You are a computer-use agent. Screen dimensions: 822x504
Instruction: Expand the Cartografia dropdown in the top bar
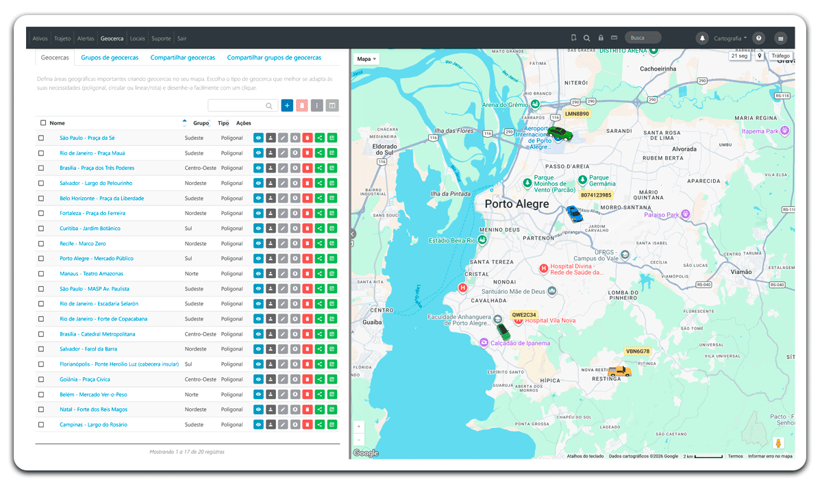[730, 38]
